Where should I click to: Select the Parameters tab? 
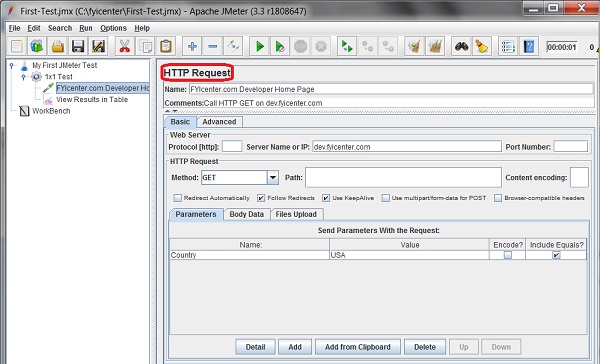tap(196, 214)
